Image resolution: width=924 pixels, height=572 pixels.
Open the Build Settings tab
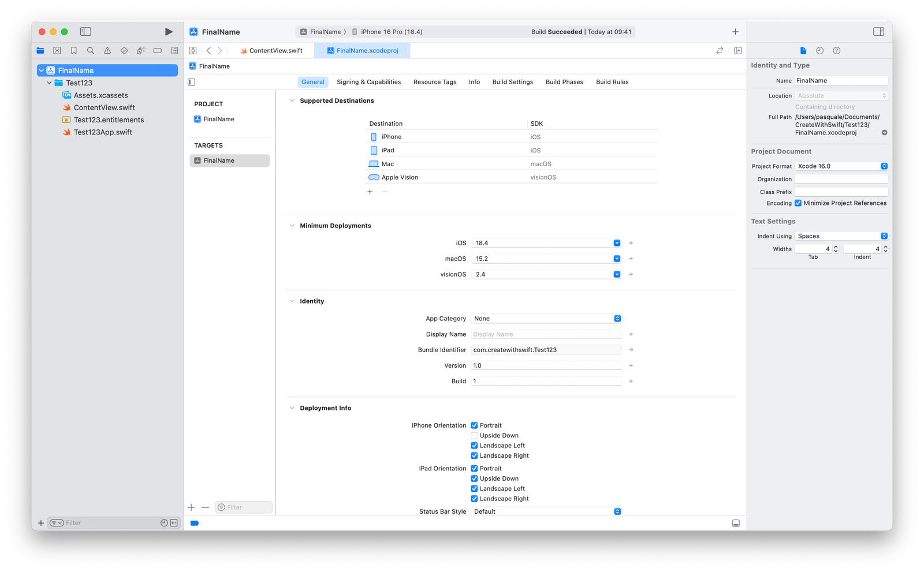pos(512,81)
